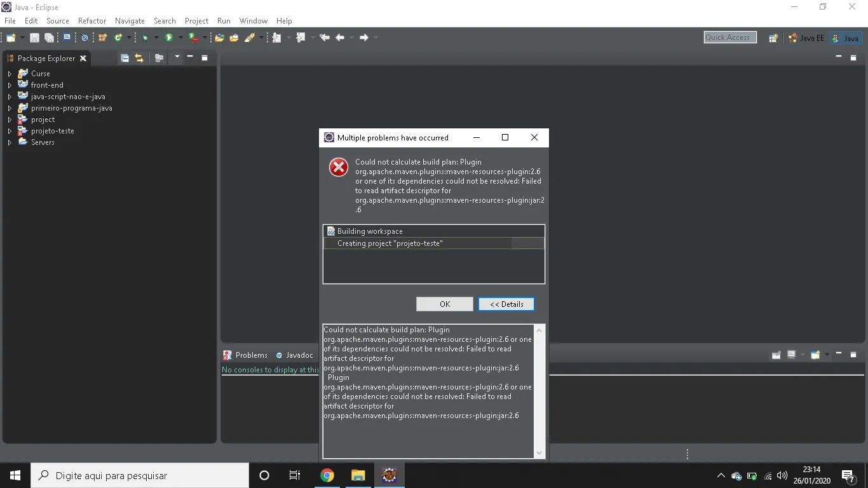Open the Project menu
The width and height of the screenshot is (868, 488).
tap(197, 21)
